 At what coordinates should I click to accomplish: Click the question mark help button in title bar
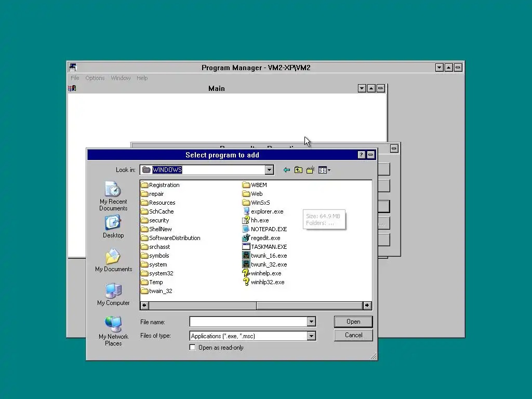[x=362, y=155]
